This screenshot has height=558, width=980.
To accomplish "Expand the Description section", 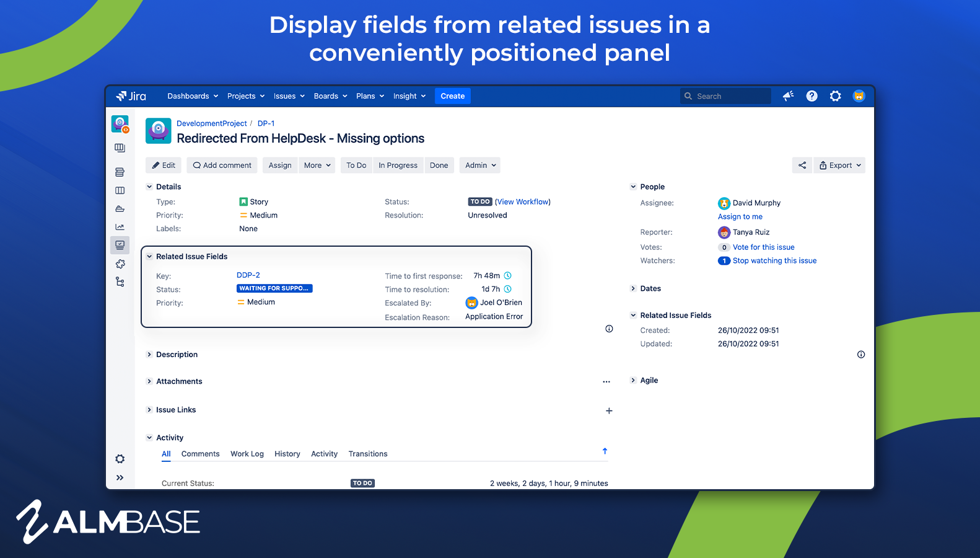I will [x=149, y=355].
